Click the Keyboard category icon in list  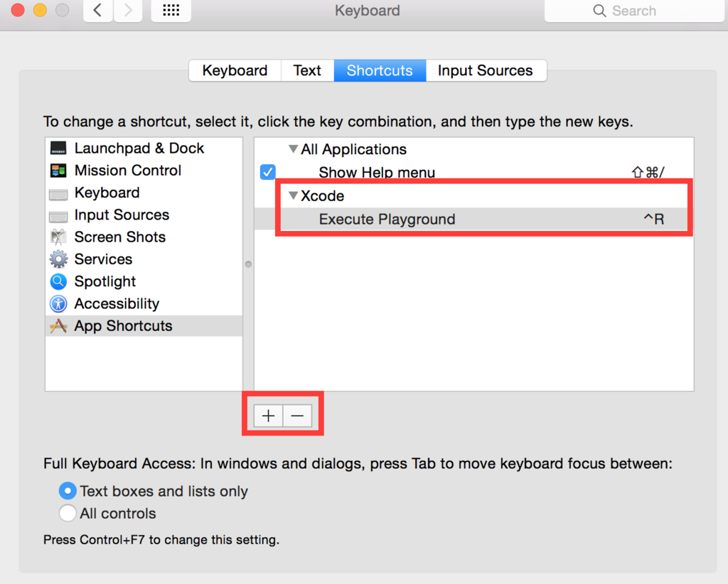[x=58, y=193]
